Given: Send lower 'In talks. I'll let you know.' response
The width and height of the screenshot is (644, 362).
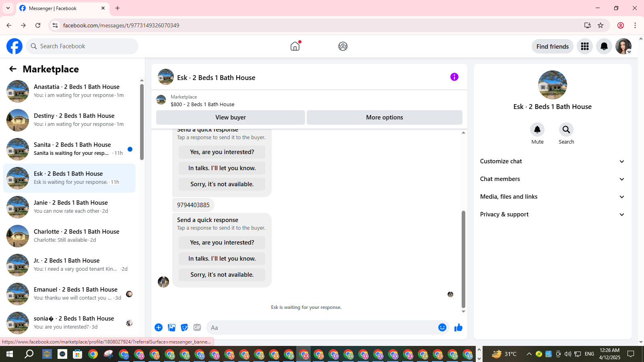Looking at the screenshot, I should click(222, 259).
